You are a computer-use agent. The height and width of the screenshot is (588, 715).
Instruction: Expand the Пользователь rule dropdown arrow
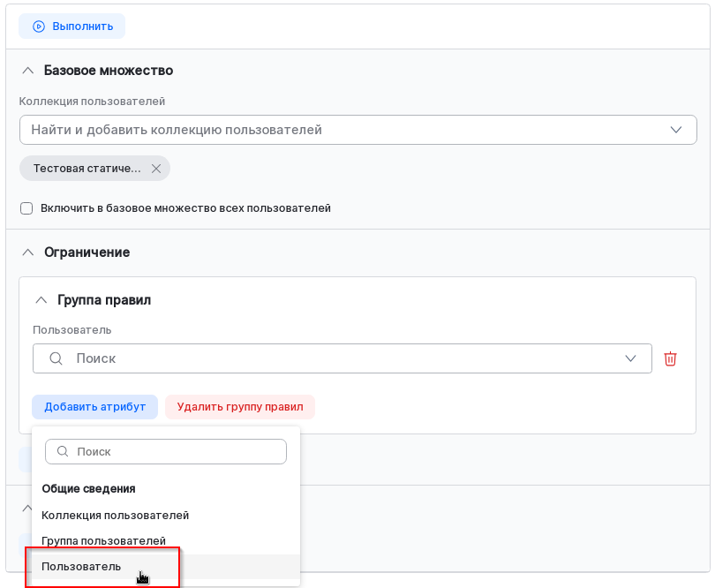coord(631,358)
